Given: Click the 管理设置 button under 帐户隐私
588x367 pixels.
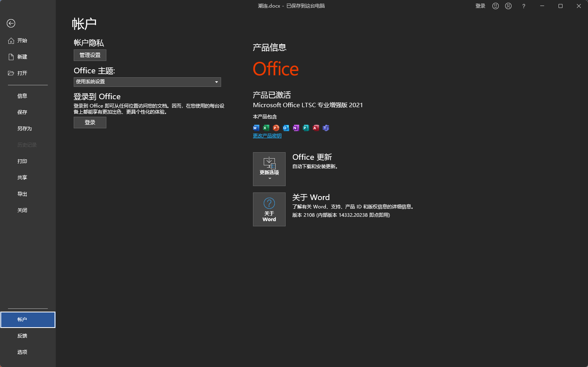Looking at the screenshot, I should pos(90,55).
